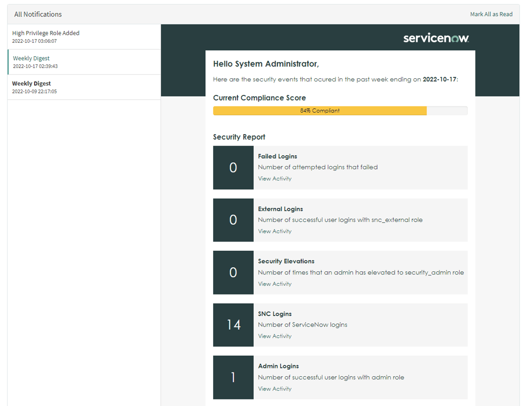Open View Activity for Security Elevations

[275, 284]
